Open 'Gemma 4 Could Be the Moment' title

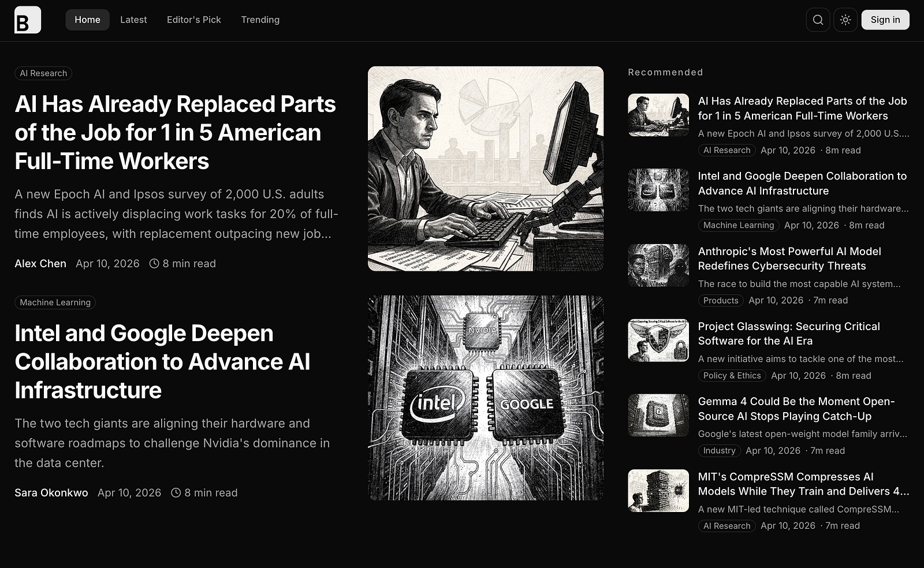[x=796, y=408]
